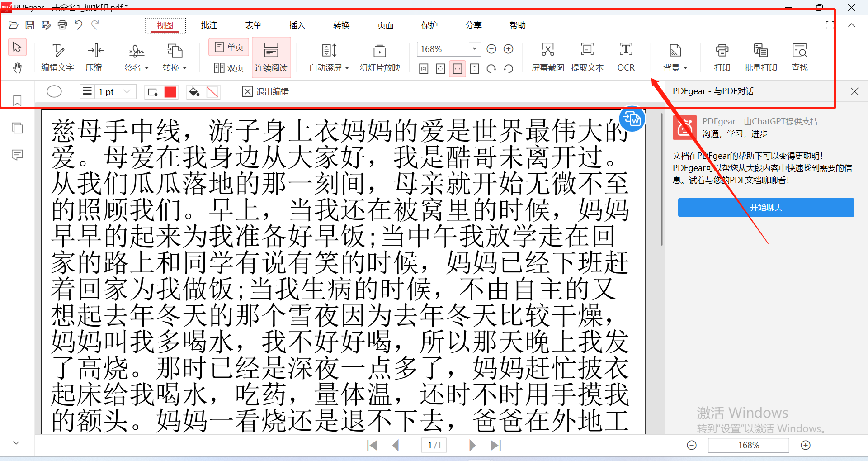Pick the no-fill color swatch
Viewport: 868px width, 461px height.
click(212, 92)
